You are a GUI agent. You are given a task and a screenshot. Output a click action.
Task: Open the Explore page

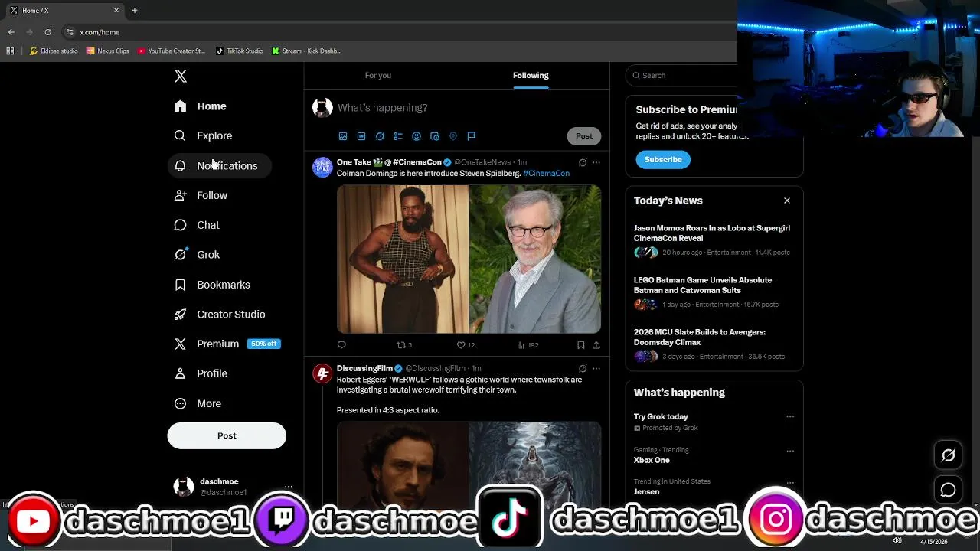click(x=204, y=135)
